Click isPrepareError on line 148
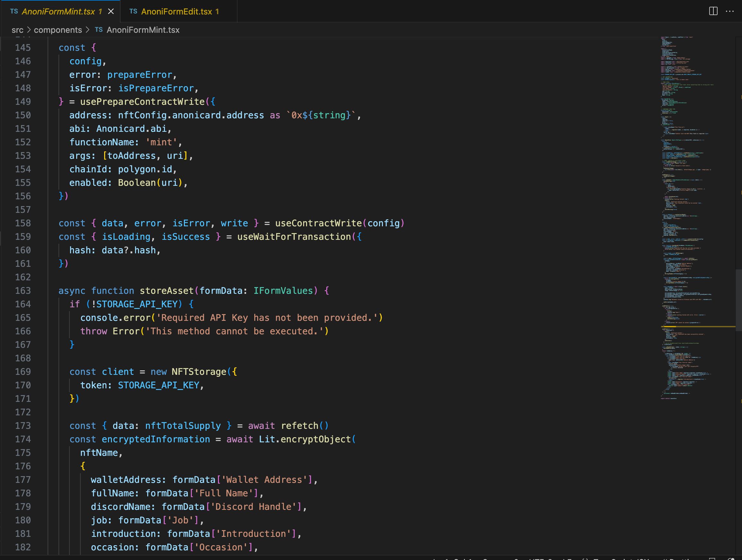The width and height of the screenshot is (742, 560). [x=156, y=88]
